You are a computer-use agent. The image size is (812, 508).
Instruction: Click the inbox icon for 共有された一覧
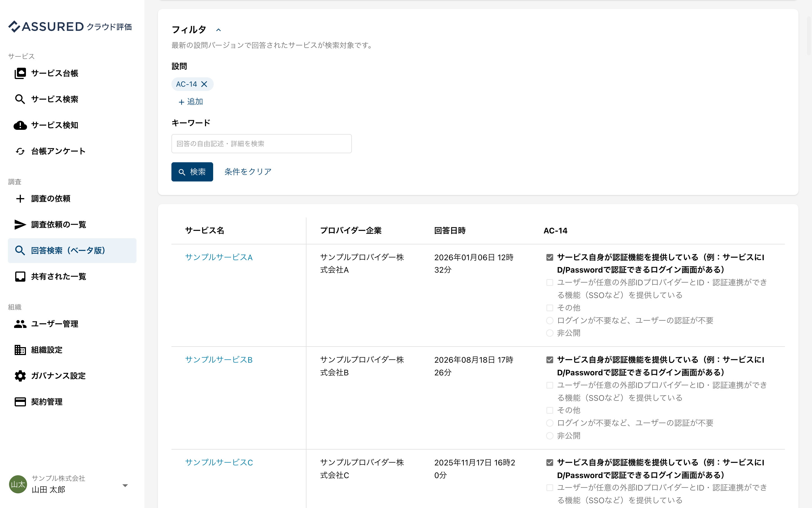pos(20,277)
